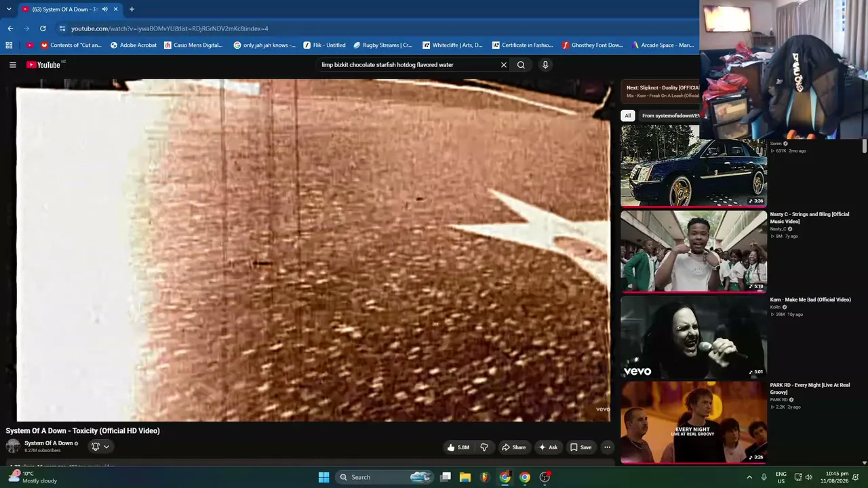Open the Whitecliffe Arts bookmark

pyautogui.click(x=452, y=45)
